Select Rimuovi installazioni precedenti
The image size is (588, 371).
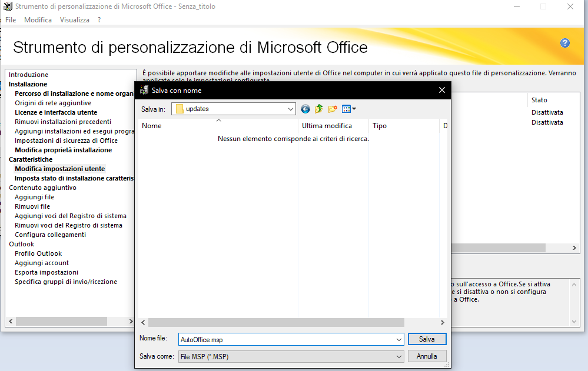[63, 122]
